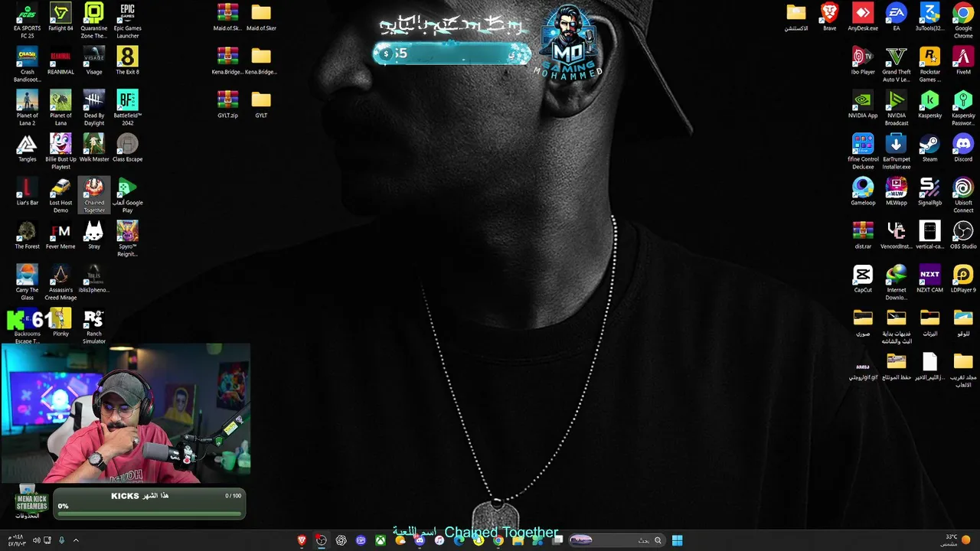The height and width of the screenshot is (551, 980).
Task: Launch the Battlefield 2042 shortcut
Action: pos(128,108)
